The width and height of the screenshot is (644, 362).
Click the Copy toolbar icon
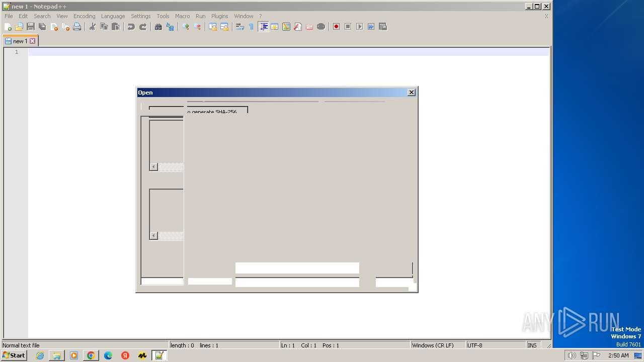click(104, 27)
